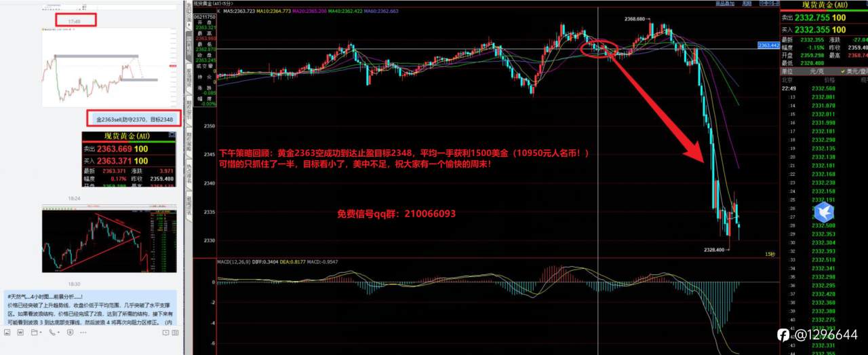Click the tick row priced 2331.990
Viewport: 868px width, 355px height.
[823, 122]
